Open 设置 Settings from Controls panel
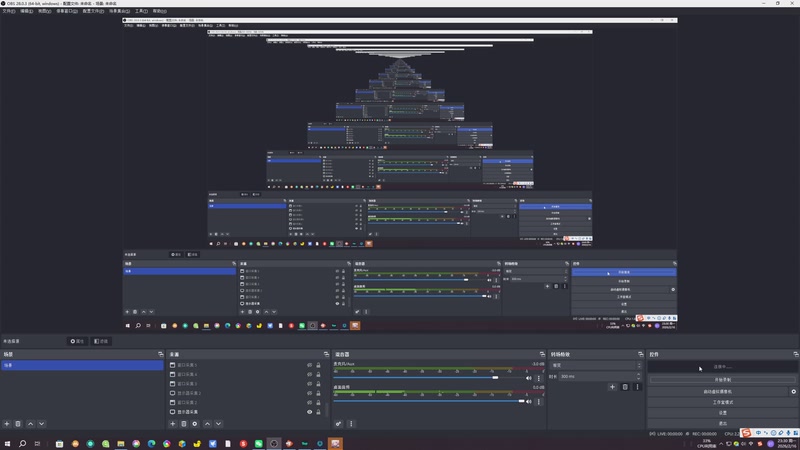The height and width of the screenshot is (450, 800). coord(722,413)
